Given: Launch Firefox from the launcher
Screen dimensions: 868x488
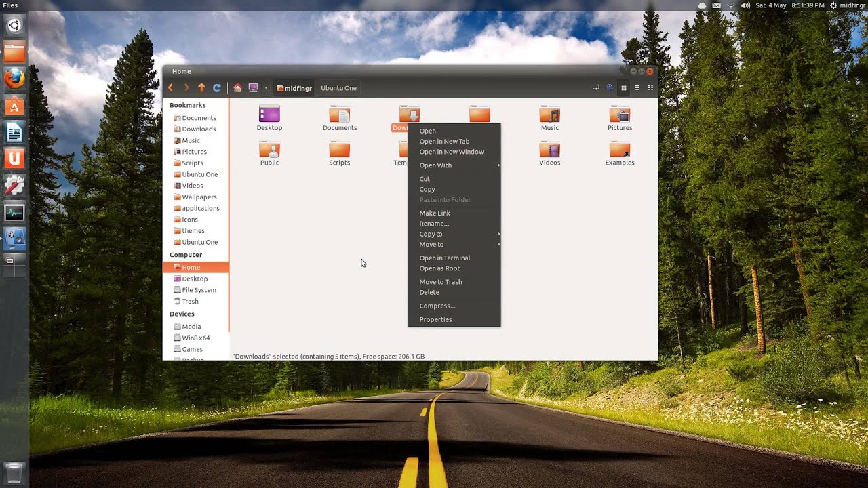Looking at the screenshot, I should 14,79.
